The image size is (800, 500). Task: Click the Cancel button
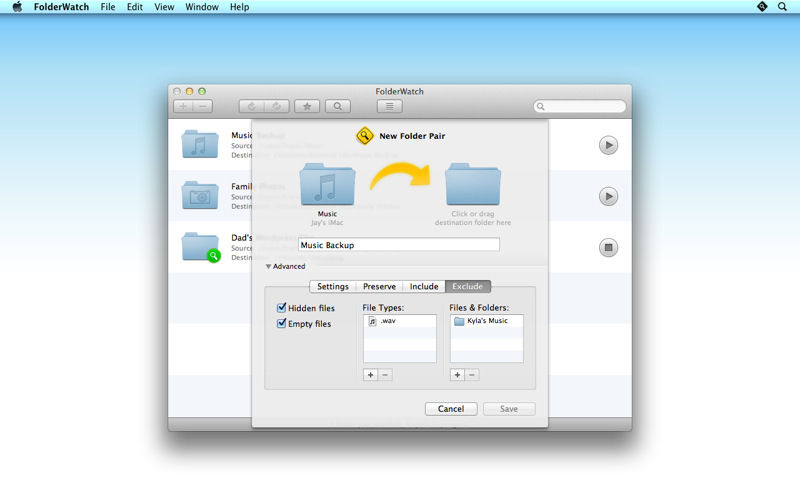point(451,409)
